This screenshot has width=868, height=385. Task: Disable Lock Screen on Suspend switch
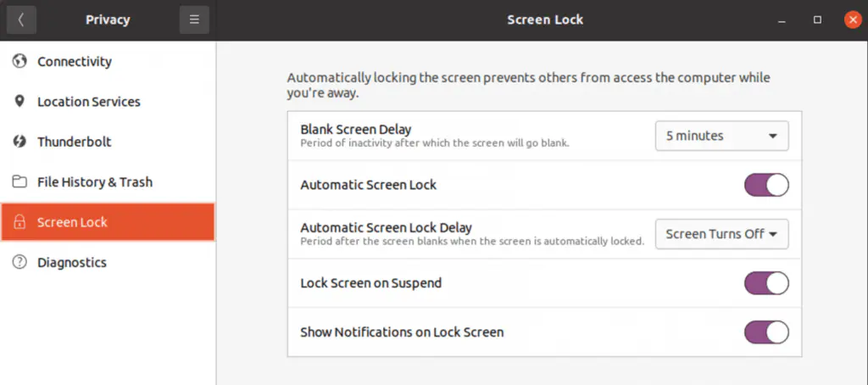pyautogui.click(x=766, y=283)
